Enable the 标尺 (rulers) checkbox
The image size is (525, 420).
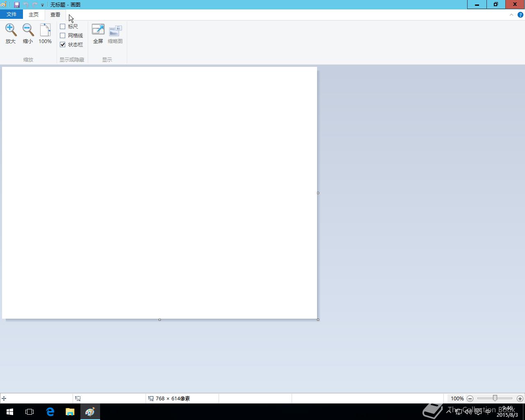(x=63, y=26)
